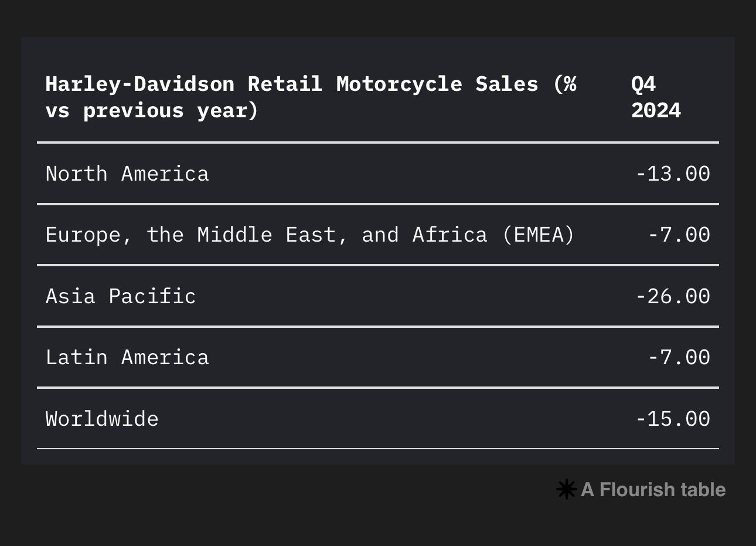The width and height of the screenshot is (756, 546).
Task: Sort by the Q4 2024 column header
Action: (x=655, y=97)
